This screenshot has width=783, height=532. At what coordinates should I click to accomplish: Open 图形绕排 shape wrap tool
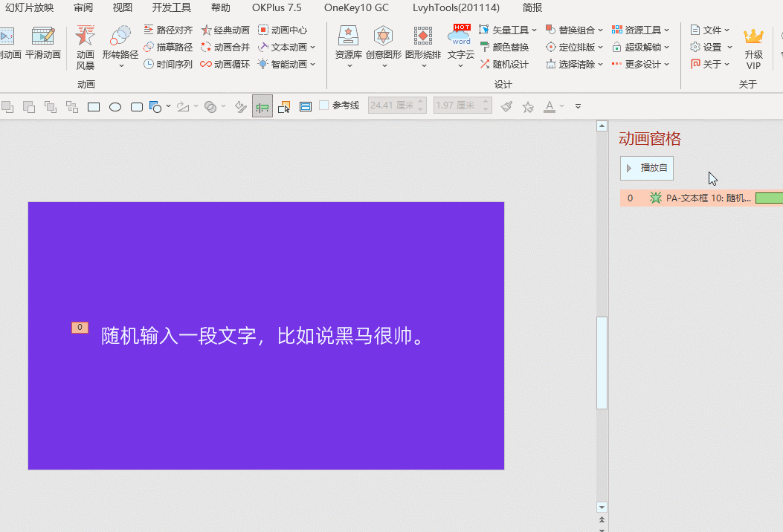pyautogui.click(x=423, y=47)
